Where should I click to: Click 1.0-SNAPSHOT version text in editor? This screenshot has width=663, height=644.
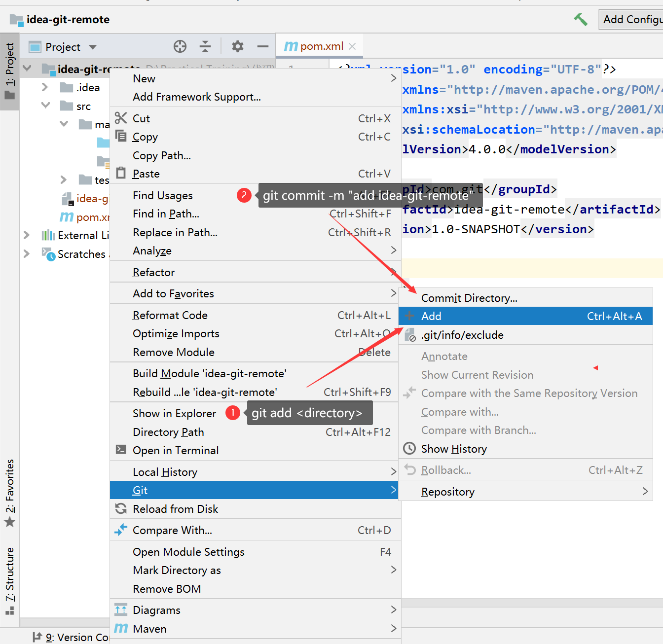click(476, 229)
